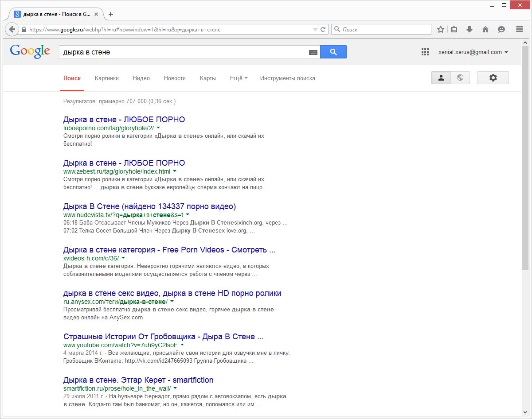
Task: Expand the Ещё dropdown menu
Action: tap(239, 78)
